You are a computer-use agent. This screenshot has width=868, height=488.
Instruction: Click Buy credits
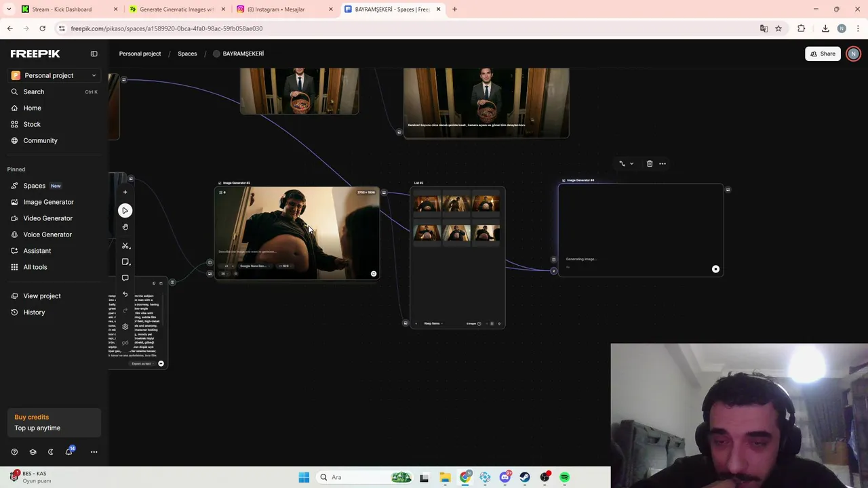[32, 417]
